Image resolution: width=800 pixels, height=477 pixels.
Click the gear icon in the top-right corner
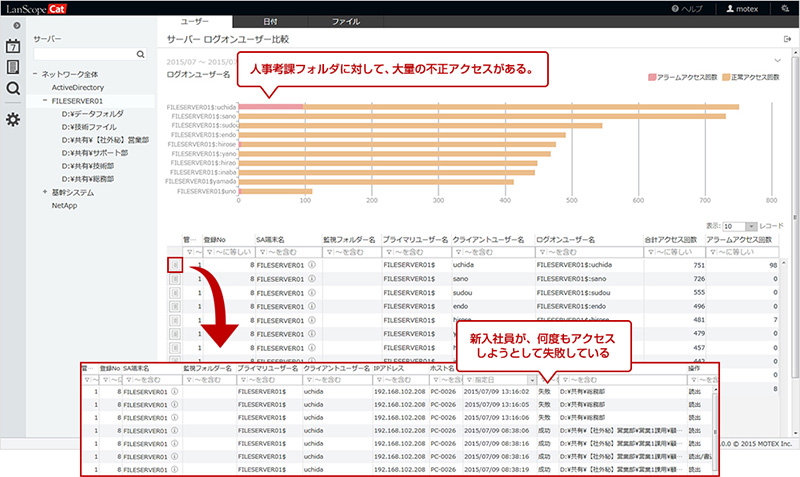point(785,8)
